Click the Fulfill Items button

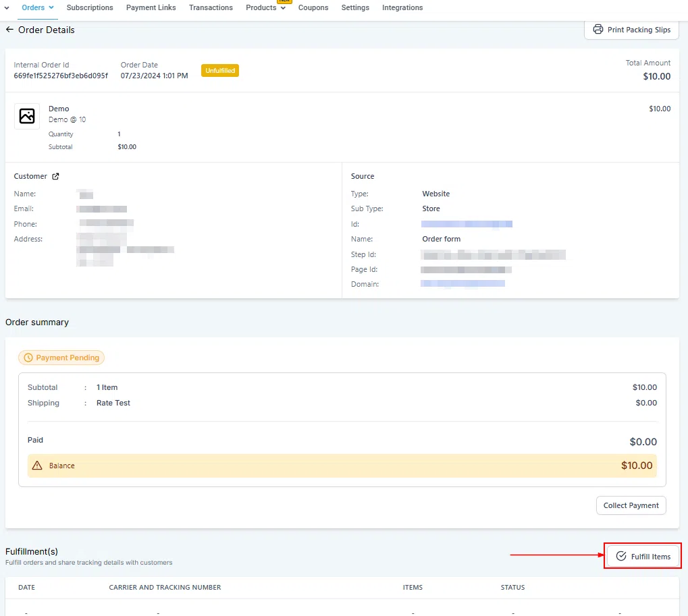(643, 556)
